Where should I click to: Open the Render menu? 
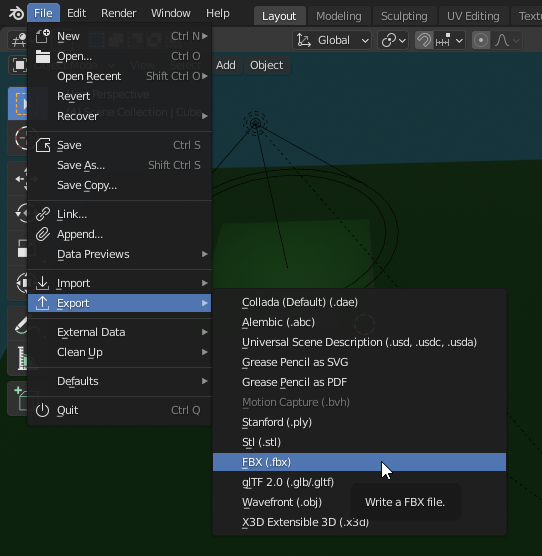coord(118,13)
